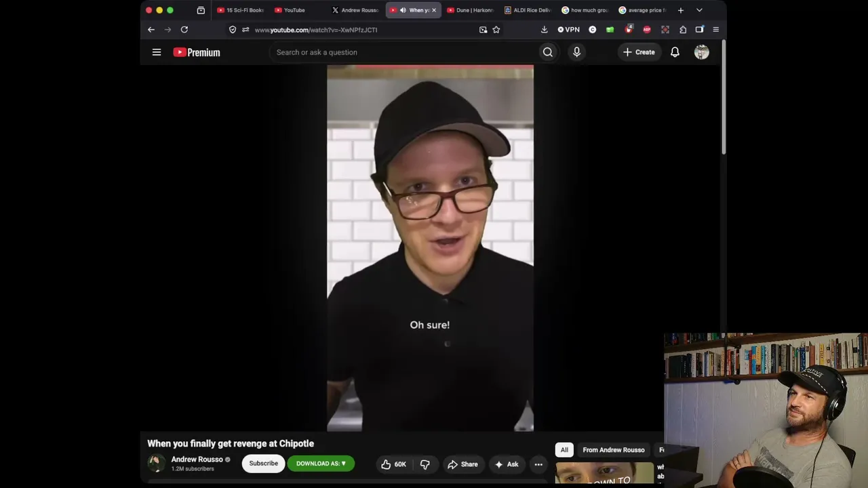This screenshot has width=868, height=488.
Task: Mute the playing tab's speaker icon
Action: point(403,10)
